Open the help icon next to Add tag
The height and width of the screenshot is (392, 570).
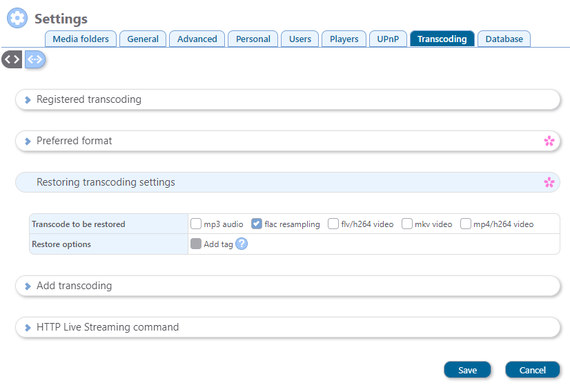click(x=242, y=244)
